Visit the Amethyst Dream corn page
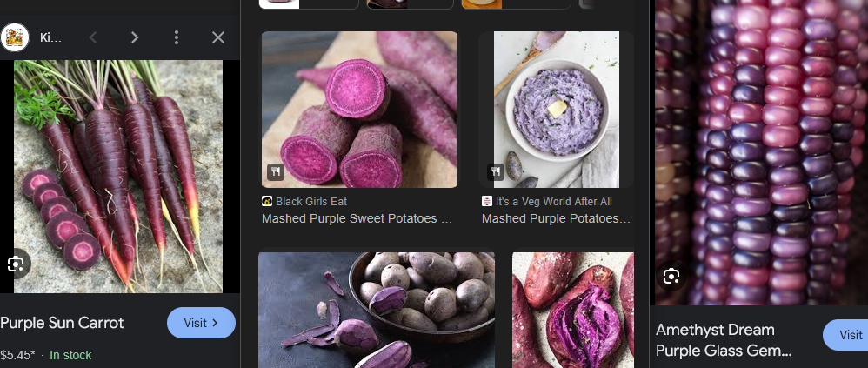Viewport: 868px width, 368px height. point(847,335)
